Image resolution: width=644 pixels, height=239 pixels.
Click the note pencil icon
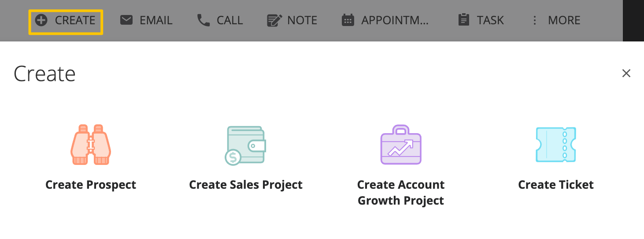click(x=275, y=20)
